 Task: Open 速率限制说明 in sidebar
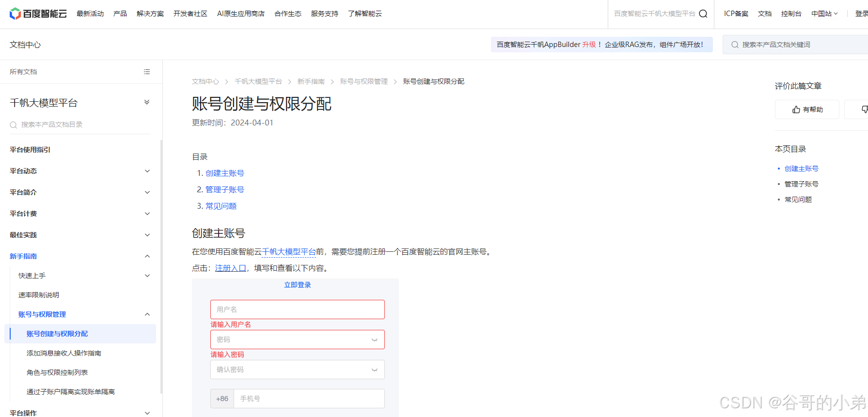(x=39, y=295)
